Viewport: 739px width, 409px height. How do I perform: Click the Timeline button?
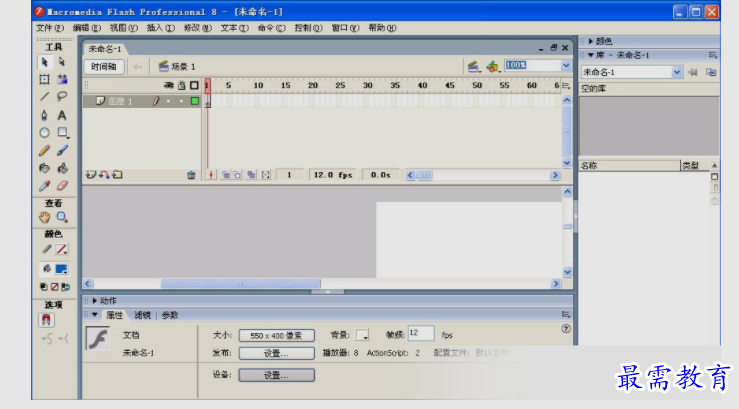[104, 67]
